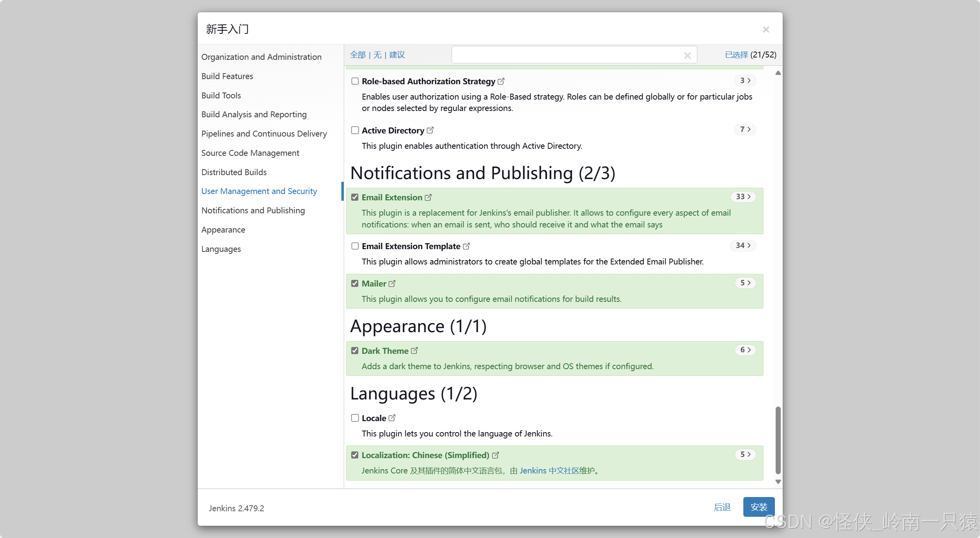Show selected plugins via 已选择
The height and width of the screenshot is (538, 980).
tap(736, 55)
